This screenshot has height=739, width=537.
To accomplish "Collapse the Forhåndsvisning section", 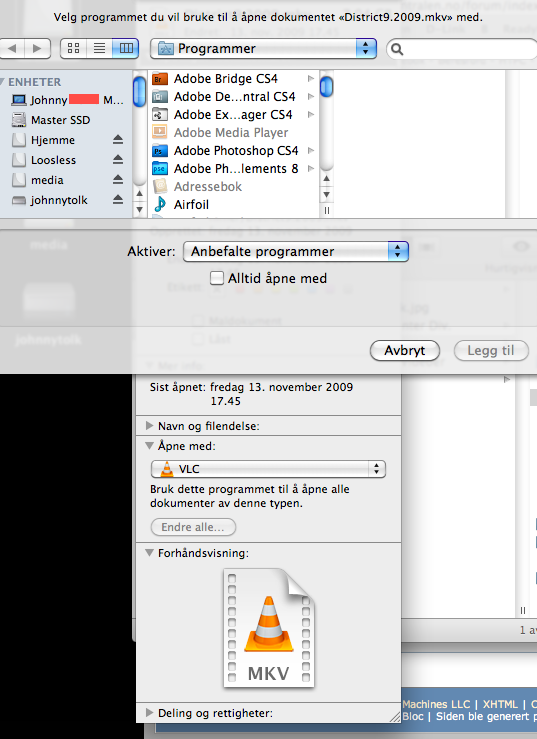I will (149, 552).
